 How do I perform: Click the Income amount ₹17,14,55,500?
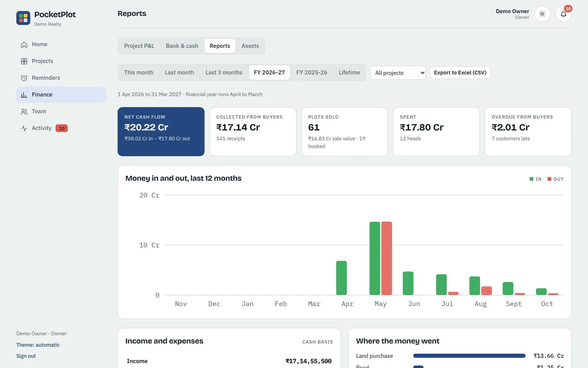(x=308, y=361)
